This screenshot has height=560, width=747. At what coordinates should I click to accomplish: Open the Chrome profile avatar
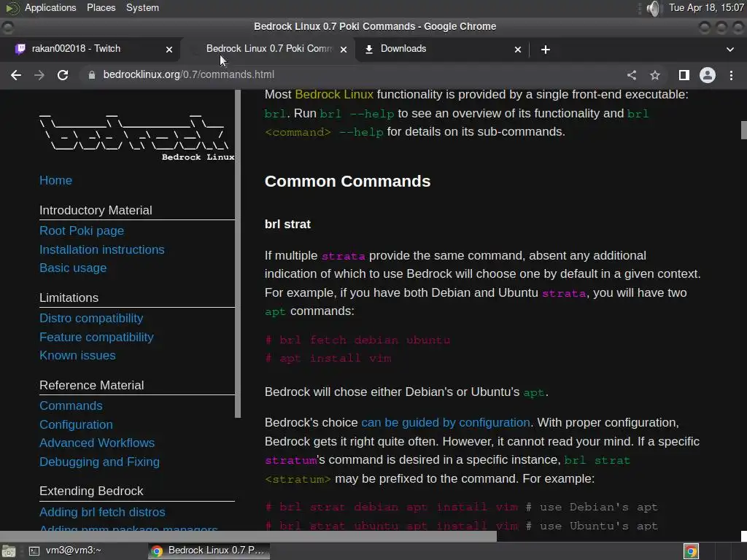coord(708,75)
